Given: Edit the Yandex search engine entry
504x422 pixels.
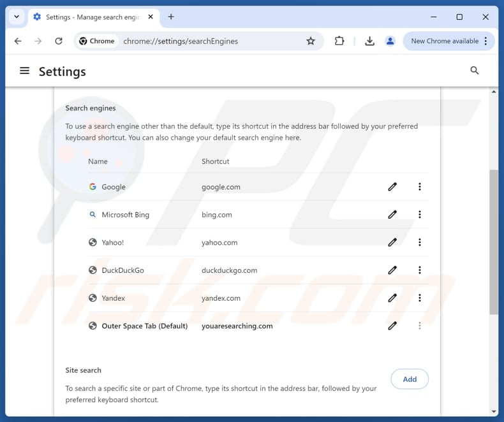Looking at the screenshot, I should point(392,298).
